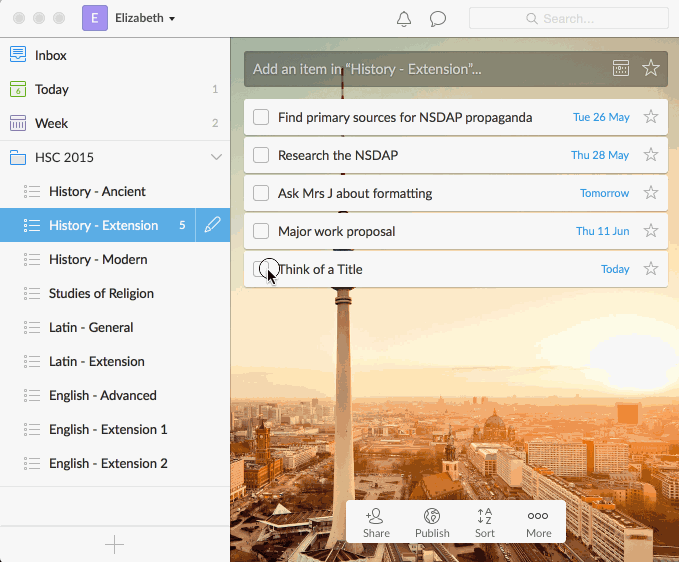Open the Elizabeth account dropdown
This screenshot has width=679, height=562.
coord(144,18)
